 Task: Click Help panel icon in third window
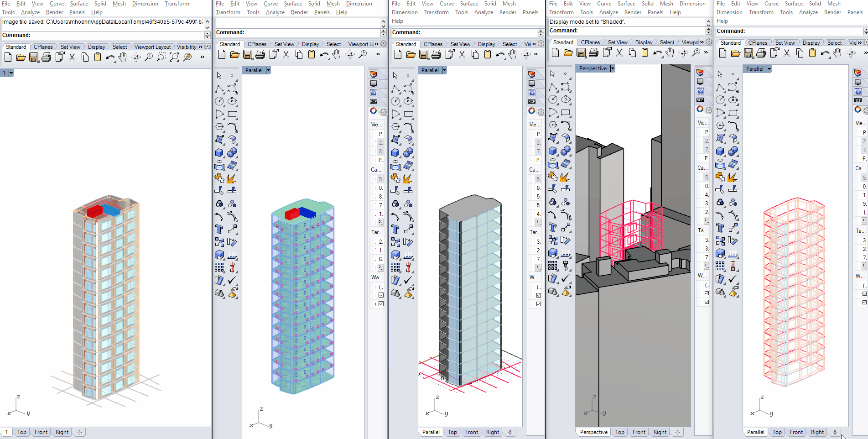[531, 93]
